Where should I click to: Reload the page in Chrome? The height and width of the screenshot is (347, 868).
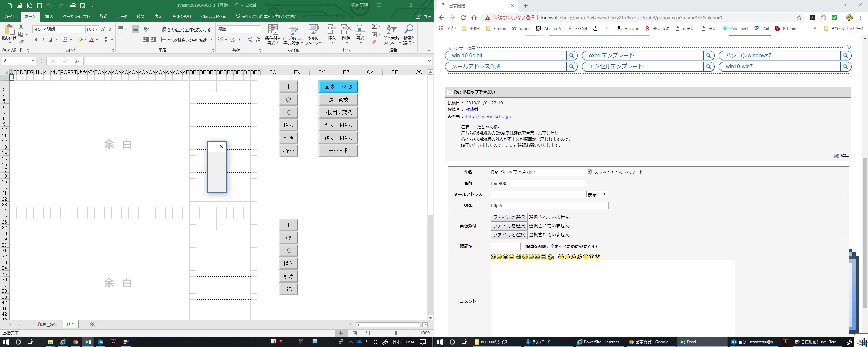pos(463,18)
